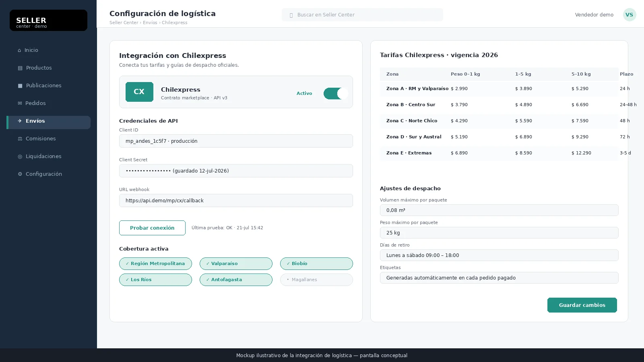Click Zona D · Sur y Austral row label
The height and width of the screenshot is (362, 644).
[414, 137]
